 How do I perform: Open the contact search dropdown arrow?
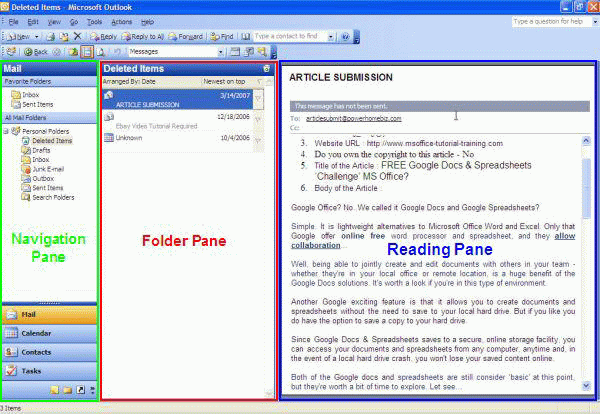331,37
